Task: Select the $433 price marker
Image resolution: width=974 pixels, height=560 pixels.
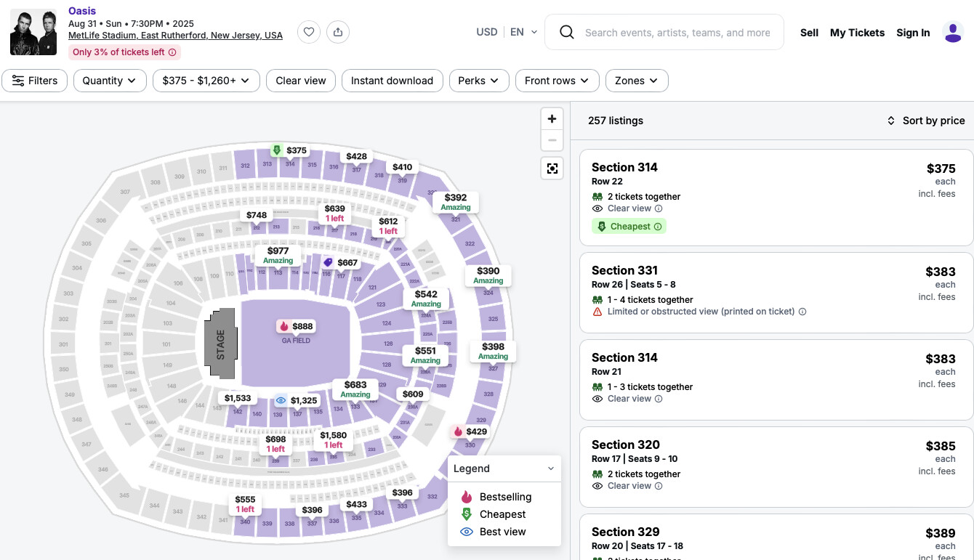Action: 357,504
